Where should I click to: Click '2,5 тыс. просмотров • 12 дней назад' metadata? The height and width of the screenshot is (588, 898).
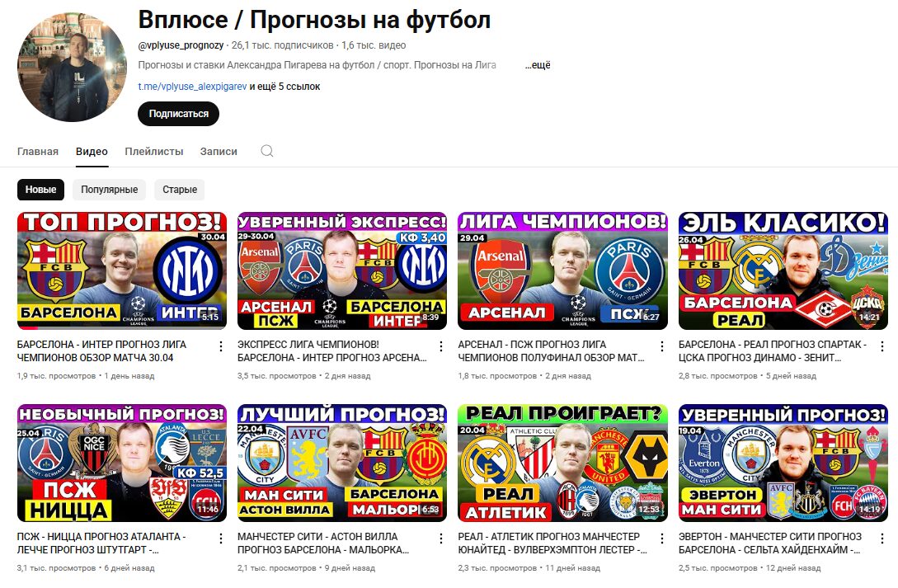(750, 568)
